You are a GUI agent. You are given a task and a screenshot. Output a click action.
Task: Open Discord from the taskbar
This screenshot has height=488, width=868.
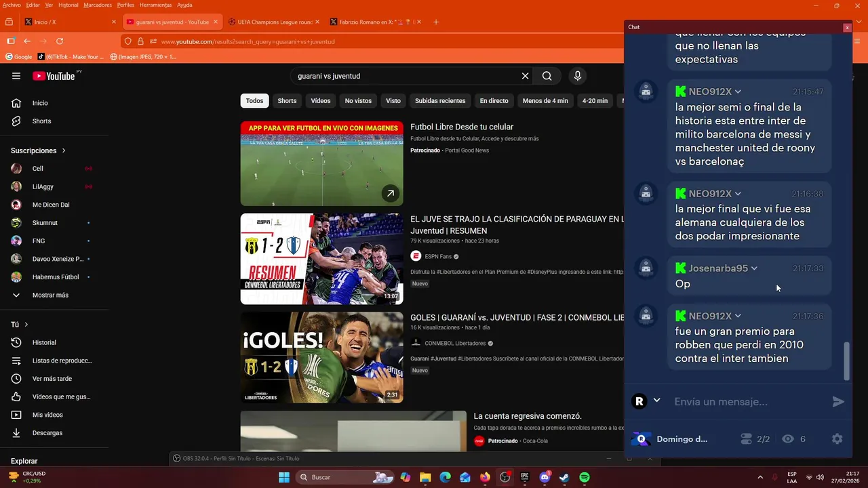pos(545,477)
